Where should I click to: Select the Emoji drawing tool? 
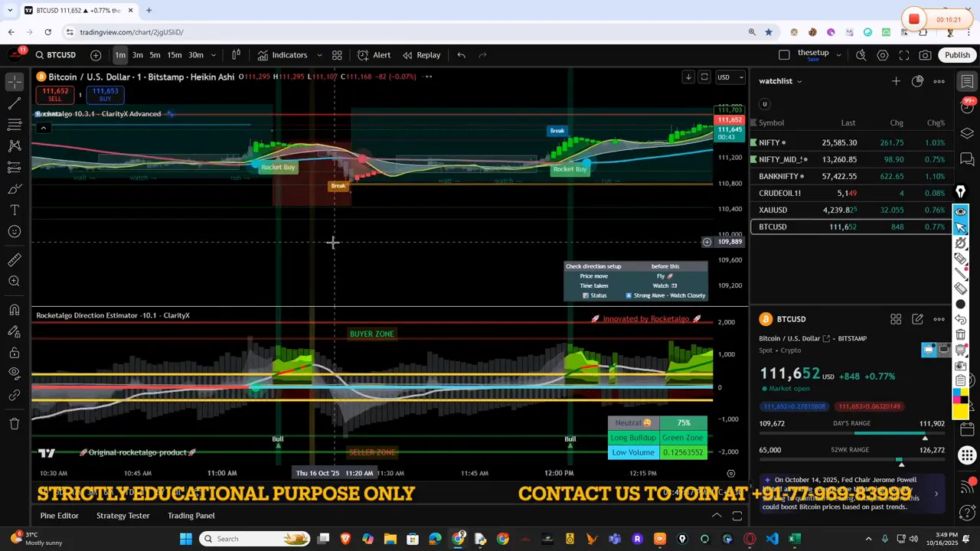(x=14, y=230)
